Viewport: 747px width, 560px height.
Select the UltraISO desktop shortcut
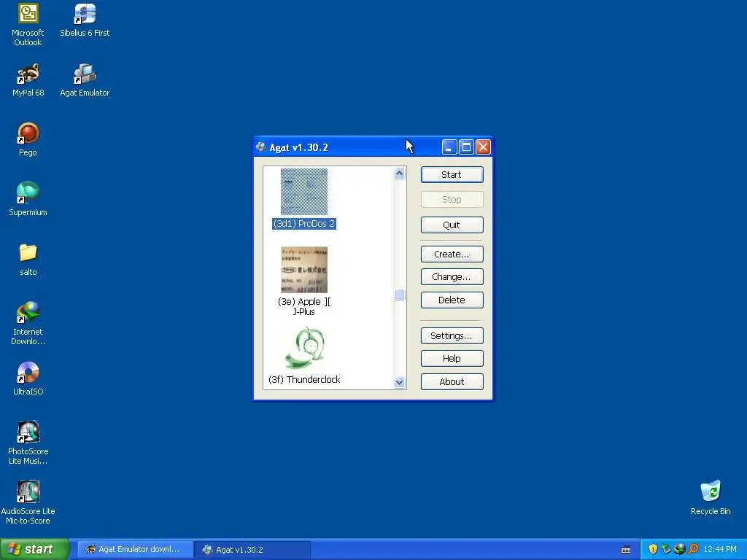[28, 378]
